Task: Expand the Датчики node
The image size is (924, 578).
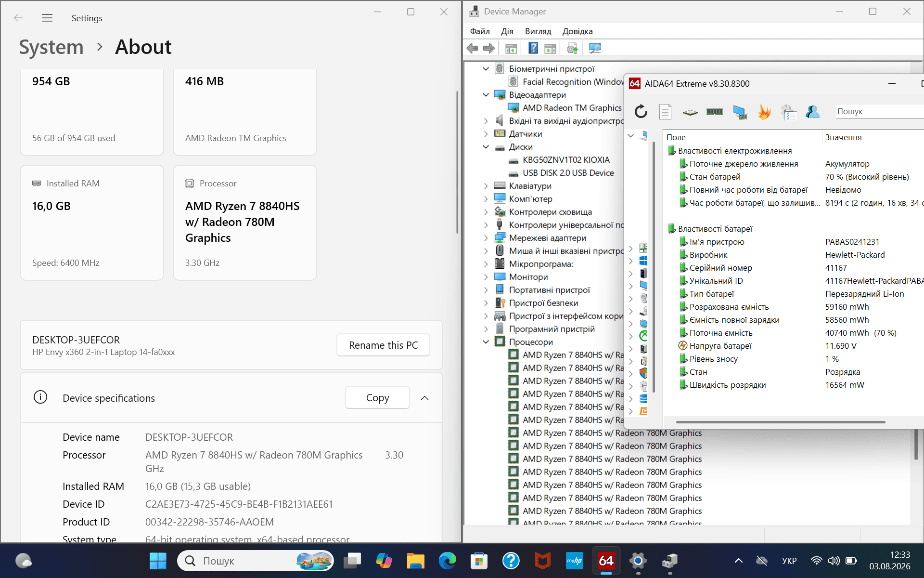Action: tap(486, 134)
